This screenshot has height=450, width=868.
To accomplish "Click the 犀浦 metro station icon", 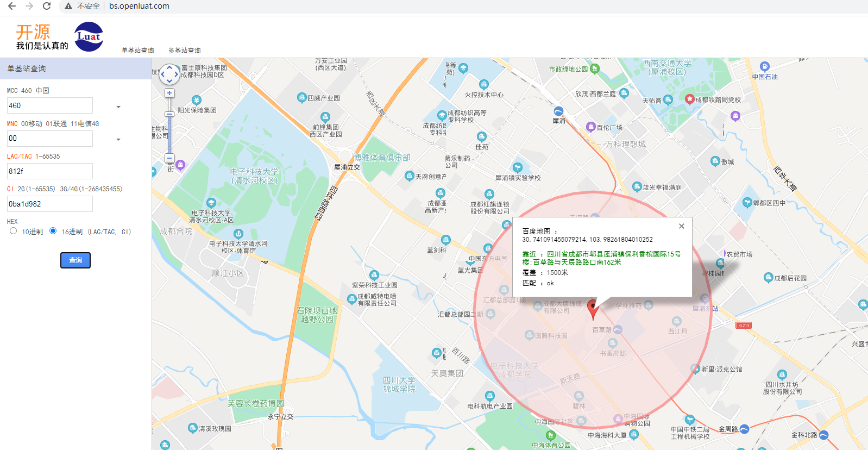I will [558, 111].
